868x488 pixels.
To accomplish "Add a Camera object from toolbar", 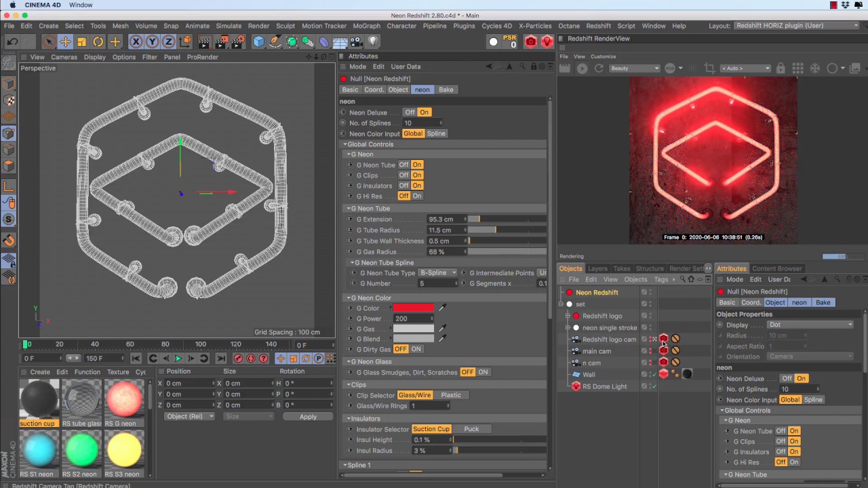I will (357, 42).
